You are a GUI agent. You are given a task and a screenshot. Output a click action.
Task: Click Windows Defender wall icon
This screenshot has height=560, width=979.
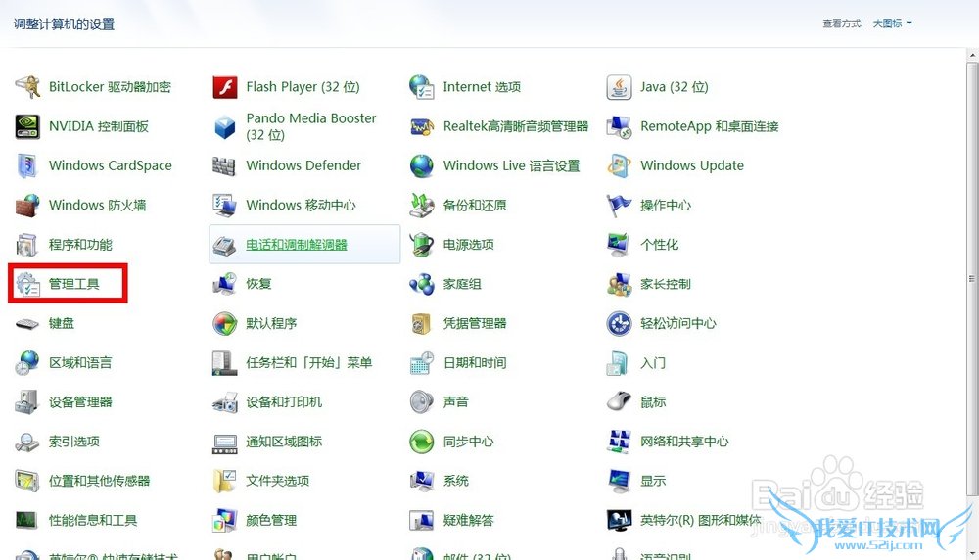pos(225,165)
